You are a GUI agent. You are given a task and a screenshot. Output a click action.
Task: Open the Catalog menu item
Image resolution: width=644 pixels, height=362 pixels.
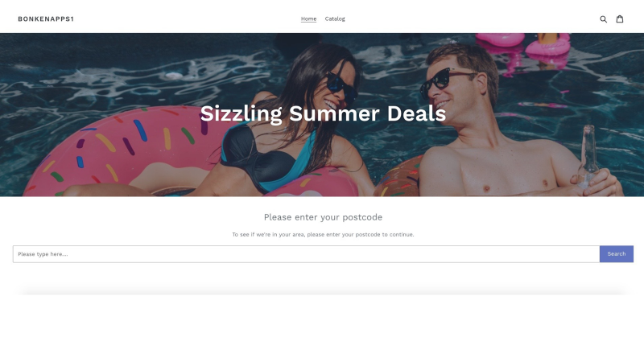tap(335, 19)
